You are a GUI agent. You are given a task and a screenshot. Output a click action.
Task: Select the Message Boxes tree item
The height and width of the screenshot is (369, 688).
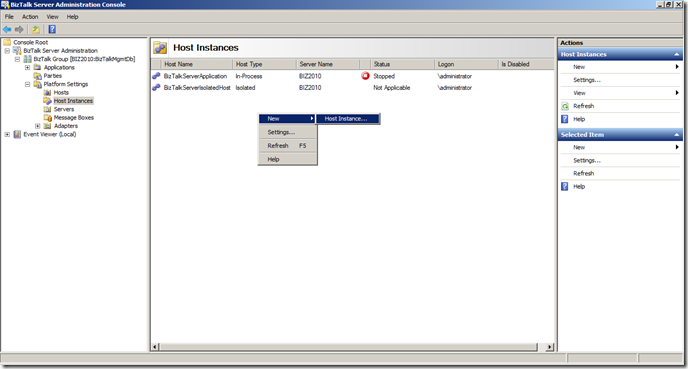74,118
